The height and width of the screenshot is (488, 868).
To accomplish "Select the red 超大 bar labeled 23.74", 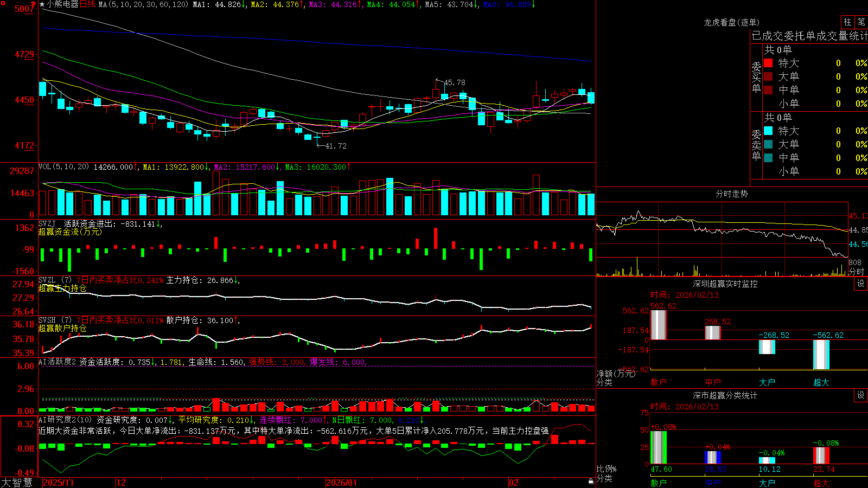I will 821,455.
